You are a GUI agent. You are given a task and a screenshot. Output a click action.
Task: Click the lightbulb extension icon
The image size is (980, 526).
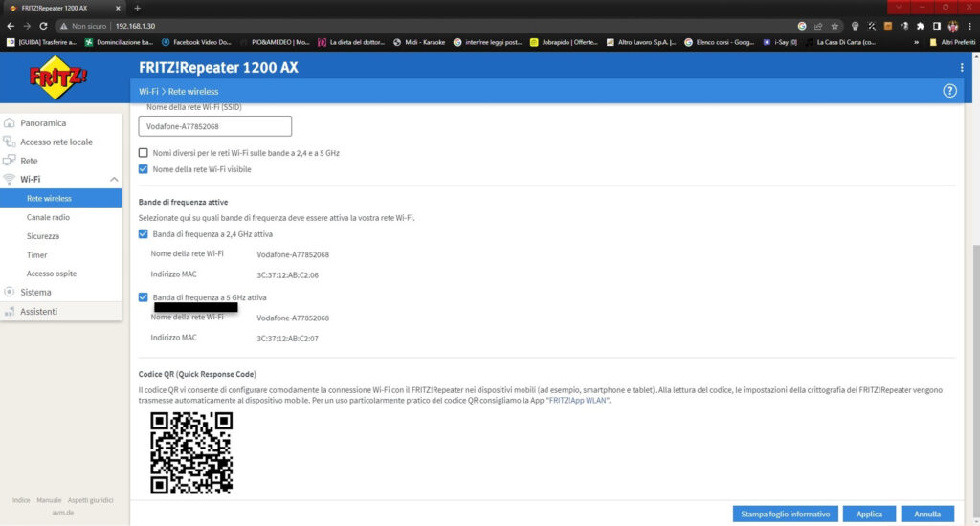855,26
